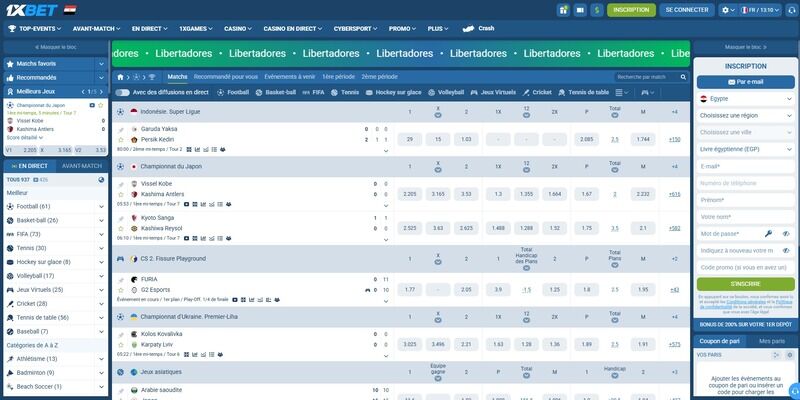The image size is (800, 400).
Task: Open 'Livre égyptienne (EGP)' currency dropdown
Action: click(745, 149)
